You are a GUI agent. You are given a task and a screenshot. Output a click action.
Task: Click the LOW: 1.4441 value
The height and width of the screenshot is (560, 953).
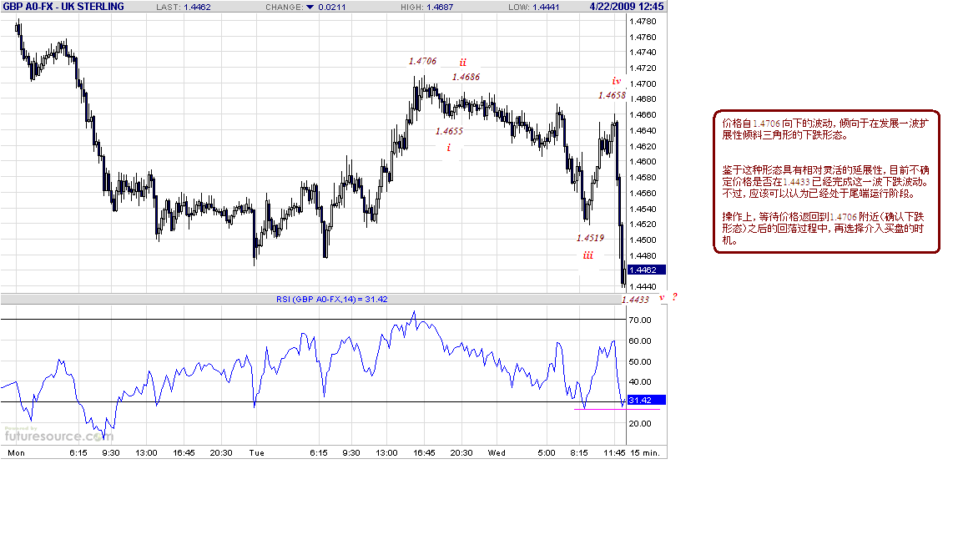pos(533,8)
